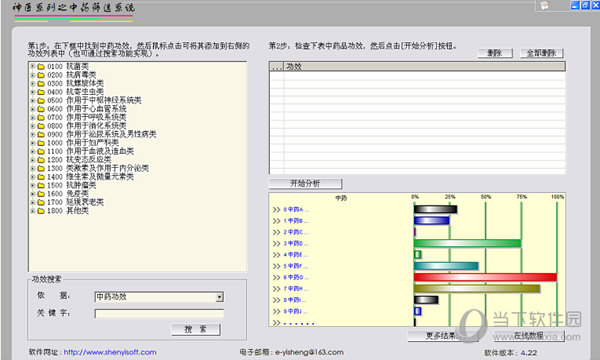Screen dimensions: 600x360
Task: Open the 0 中药A result link
Action: coord(296,210)
